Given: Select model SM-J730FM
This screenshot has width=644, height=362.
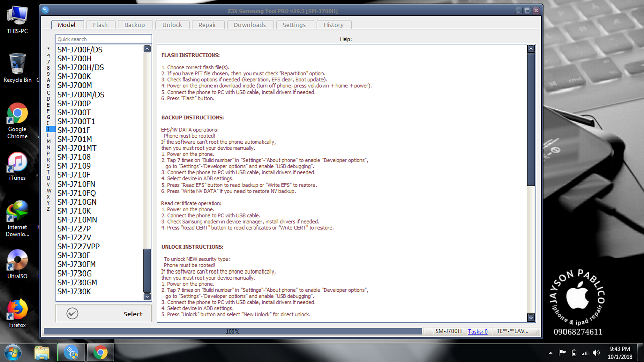Looking at the screenshot, I should pyautogui.click(x=76, y=264).
